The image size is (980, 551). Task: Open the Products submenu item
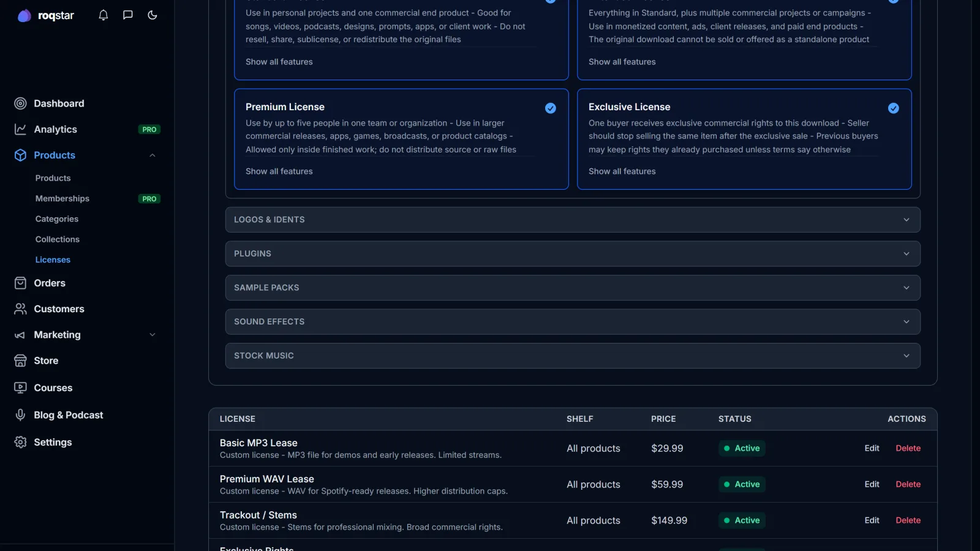tap(53, 178)
